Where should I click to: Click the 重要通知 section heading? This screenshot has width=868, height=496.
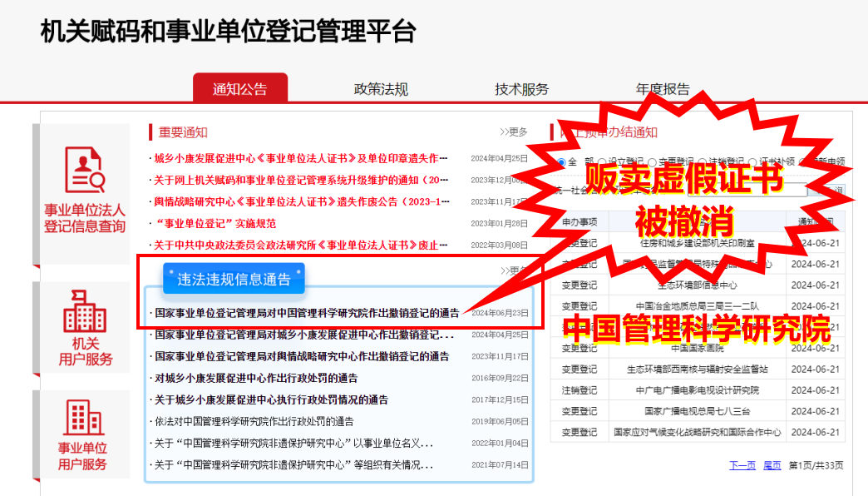pyautogui.click(x=183, y=132)
